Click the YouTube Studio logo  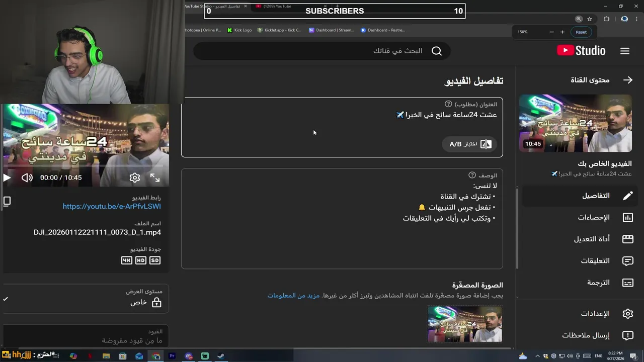[x=581, y=51]
